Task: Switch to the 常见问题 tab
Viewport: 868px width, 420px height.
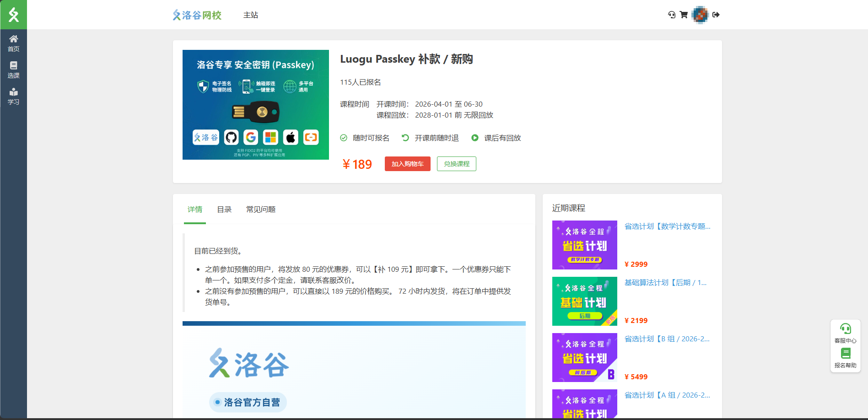Action: 261,210
